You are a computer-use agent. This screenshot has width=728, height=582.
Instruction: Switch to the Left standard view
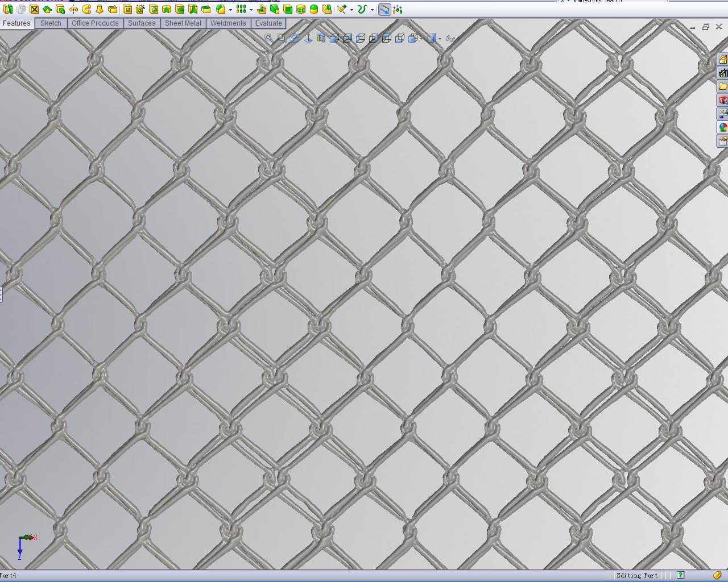click(x=361, y=38)
